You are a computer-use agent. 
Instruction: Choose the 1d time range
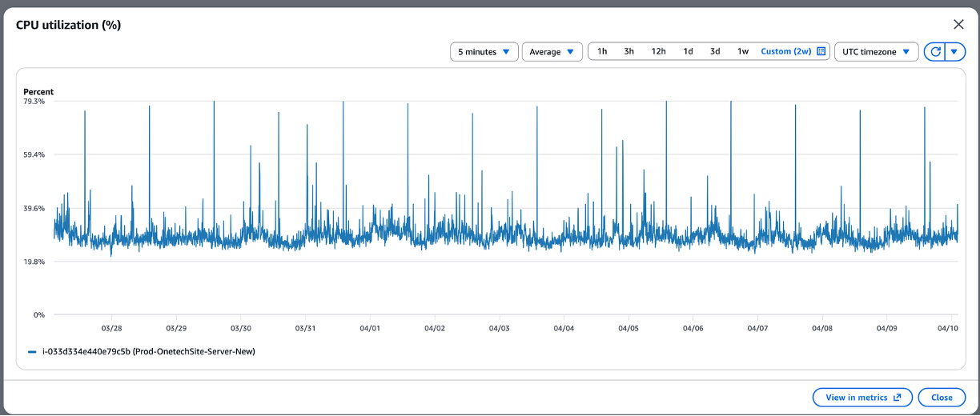click(x=688, y=52)
